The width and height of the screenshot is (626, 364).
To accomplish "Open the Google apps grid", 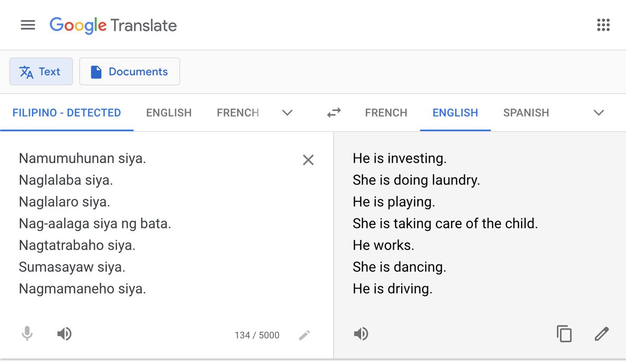I will pyautogui.click(x=603, y=25).
